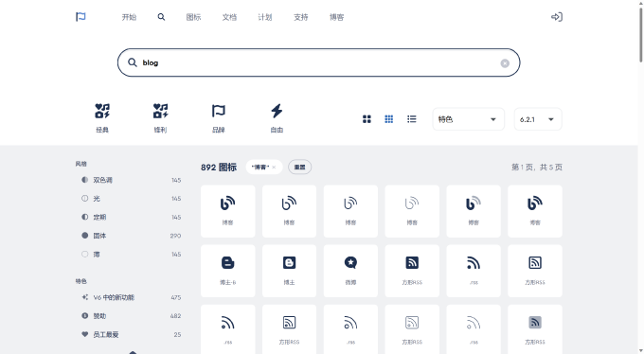The image size is (644, 354).
Task: Open the 博主 square blogger icon card
Action: [x=289, y=271]
